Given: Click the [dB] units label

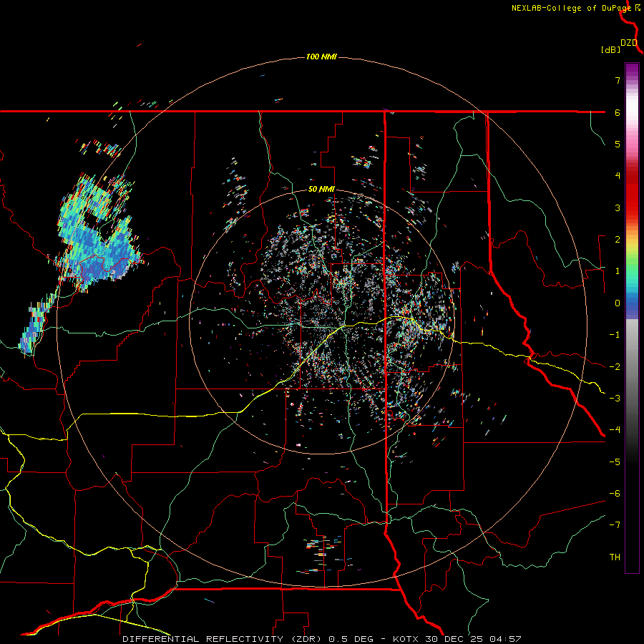Looking at the screenshot, I should click(610, 49).
